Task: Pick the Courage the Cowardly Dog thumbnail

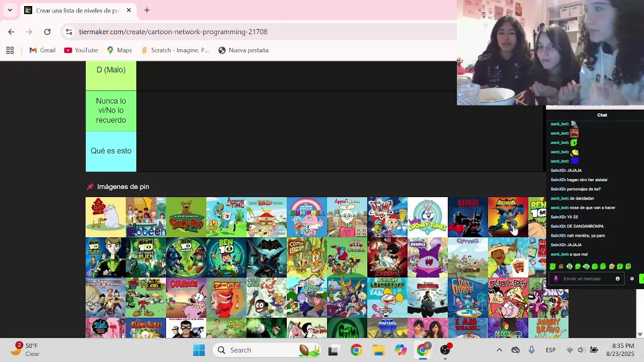Action: pos(186,298)
